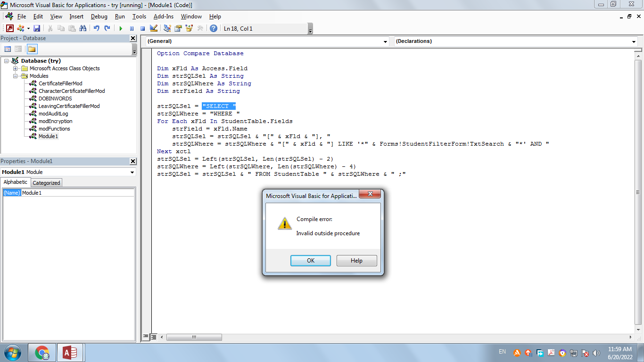Click the blue Help question mark icon
This screenshot has height=362, width=644.
(214, 28)
